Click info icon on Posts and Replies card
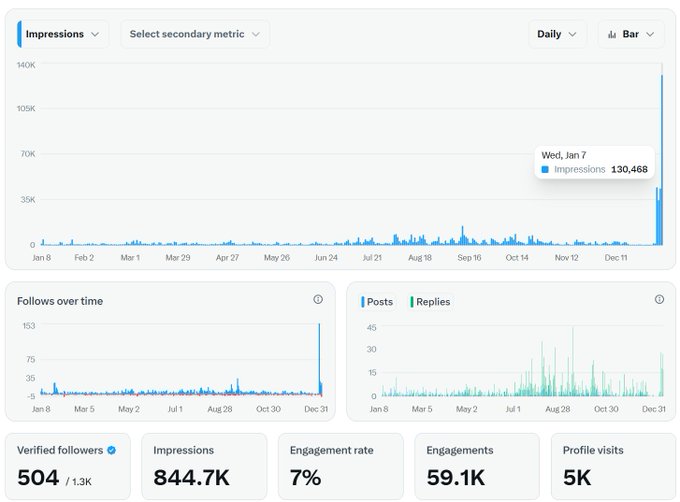 (x=659, y=299)
